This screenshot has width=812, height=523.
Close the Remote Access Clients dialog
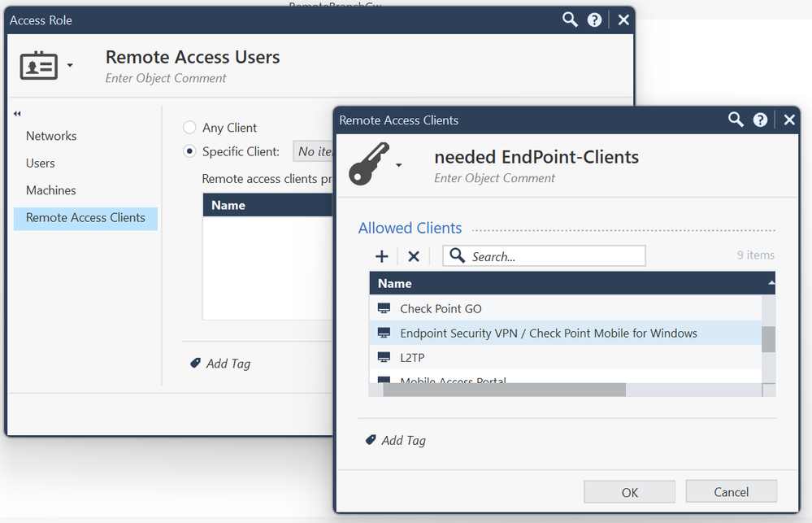click(x=789, y=120)
